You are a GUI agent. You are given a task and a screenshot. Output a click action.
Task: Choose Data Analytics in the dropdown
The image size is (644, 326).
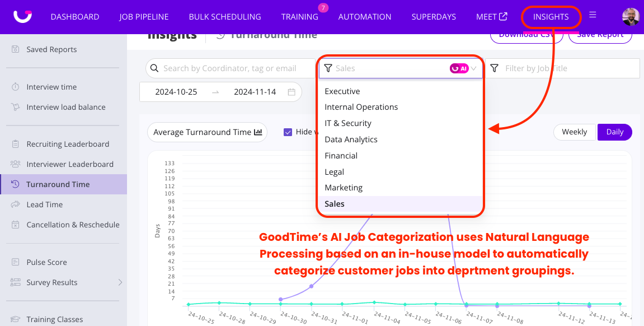[x=401, y=139]
